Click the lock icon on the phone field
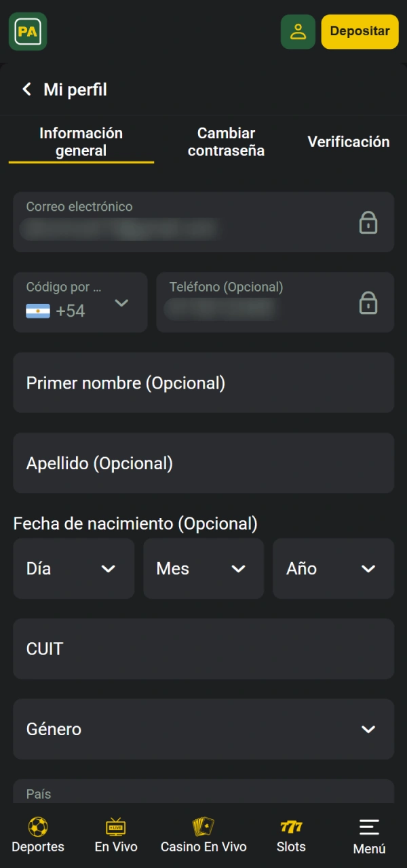407x868 pixels. point(368,303)
